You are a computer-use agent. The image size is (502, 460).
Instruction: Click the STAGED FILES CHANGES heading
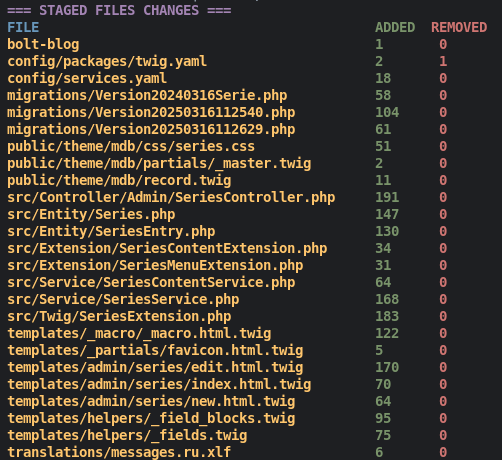pyautogui.click(x=119, y=11)
